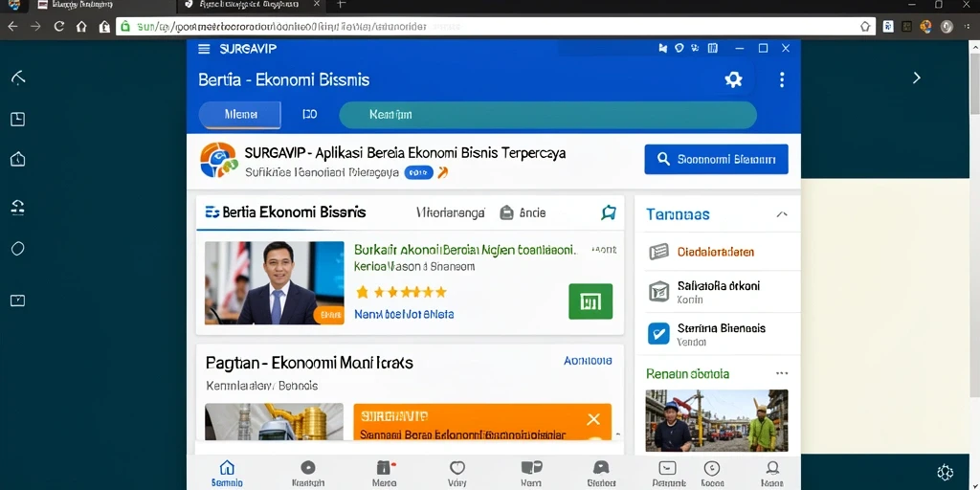Click the SURGAVIP app logo
This screenshot has height=490, width=980.
219,160
